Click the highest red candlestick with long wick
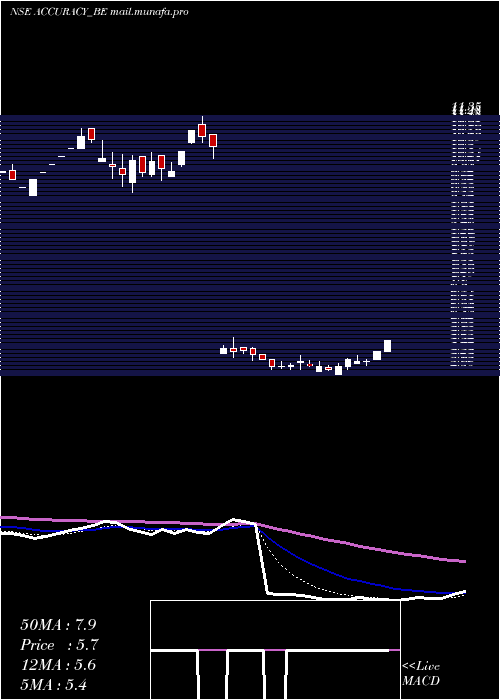This screenshot has height=700, width=500. [x=202, y=129]
